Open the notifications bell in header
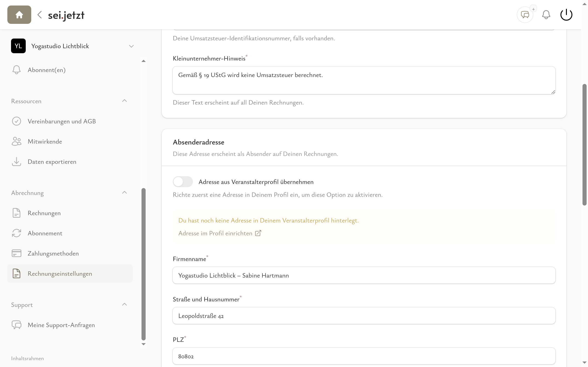588x367 pixels. pyautogui.click(x=546, y=15)
